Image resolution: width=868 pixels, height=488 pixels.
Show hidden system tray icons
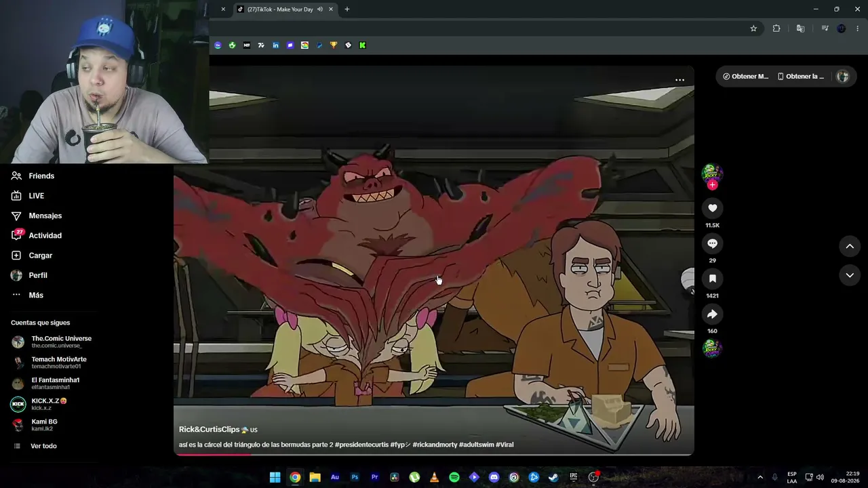pos(760,477)
